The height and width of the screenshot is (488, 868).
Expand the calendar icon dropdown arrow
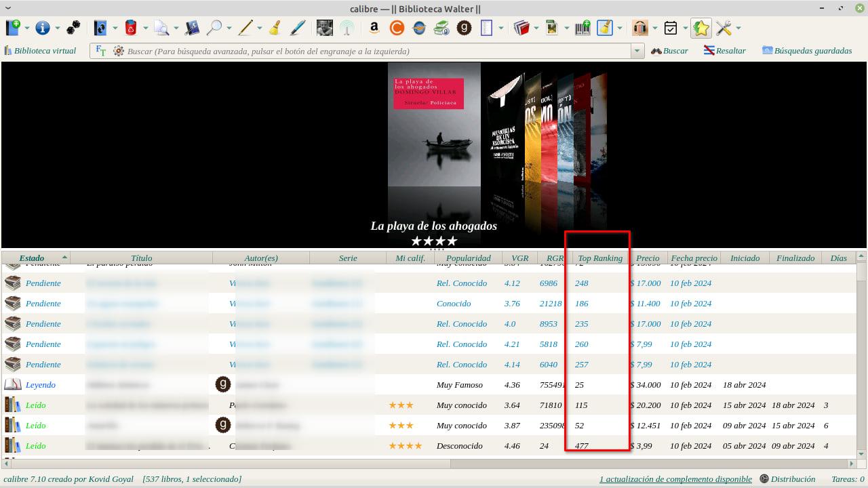point(684,28)
